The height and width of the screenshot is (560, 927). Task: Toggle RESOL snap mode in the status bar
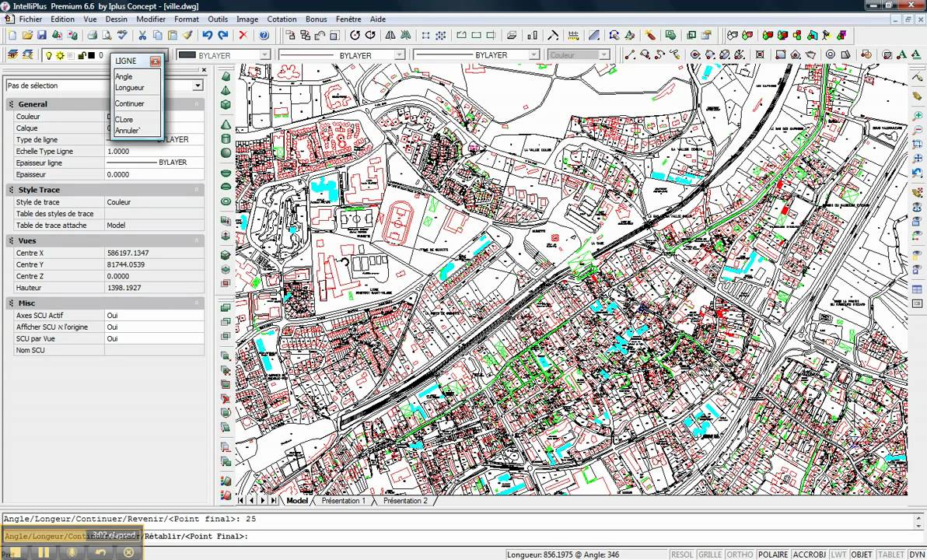682,554
